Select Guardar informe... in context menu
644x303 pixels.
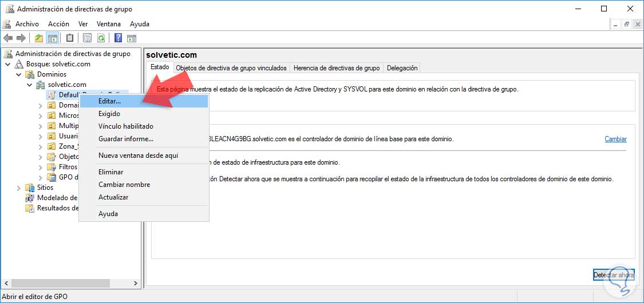[x=144, y=139]
